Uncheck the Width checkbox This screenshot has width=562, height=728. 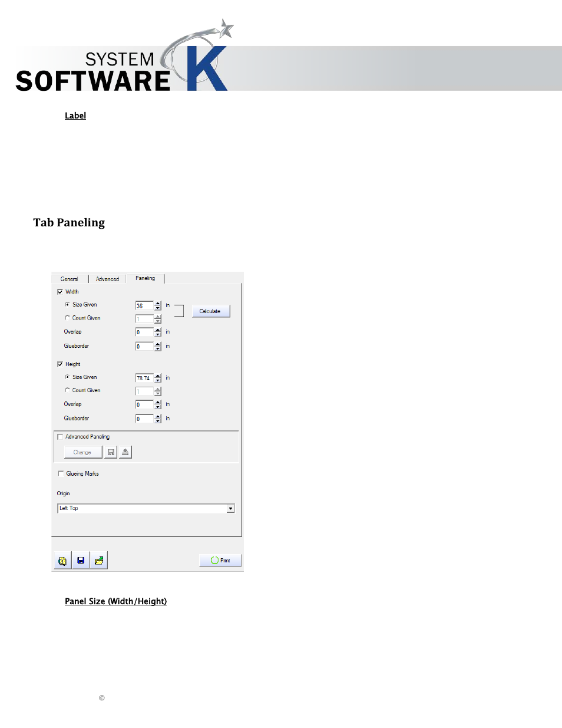[x=60, y=292]
